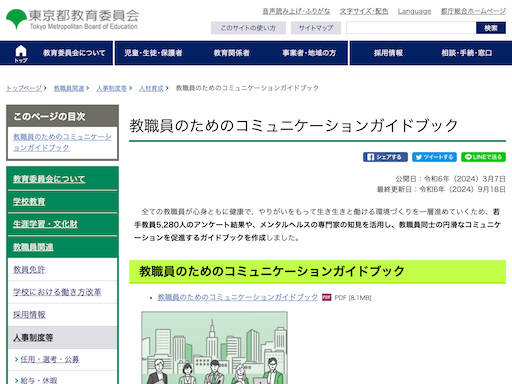This screenshot has height=384, width=512.
Task: Open このサイトの使い方 page
Action: [x=248, y=28]
